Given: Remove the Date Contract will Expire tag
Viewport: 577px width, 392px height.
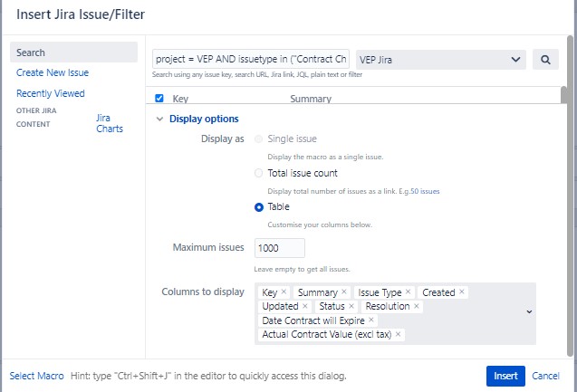Looking at the screenshot, I should pyautogui.click(x=371, y=320).
